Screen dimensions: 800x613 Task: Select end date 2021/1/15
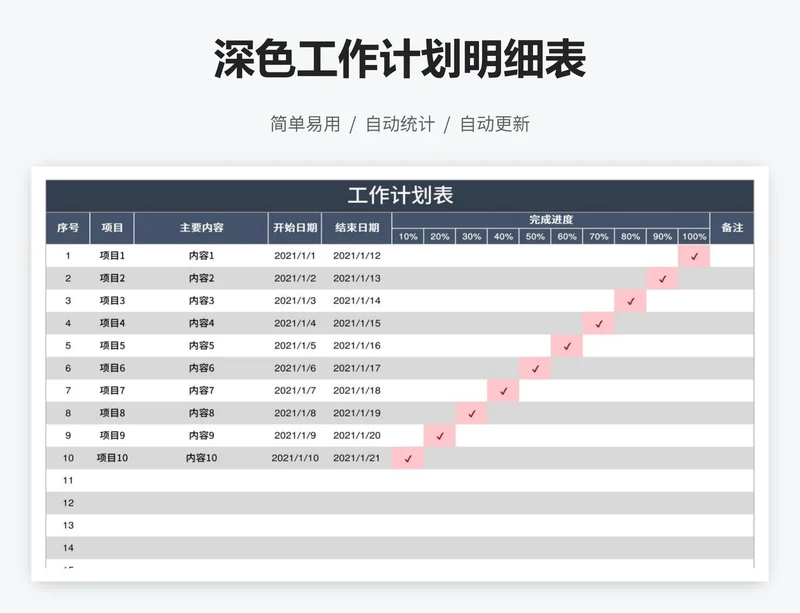(x=357, y=323)
